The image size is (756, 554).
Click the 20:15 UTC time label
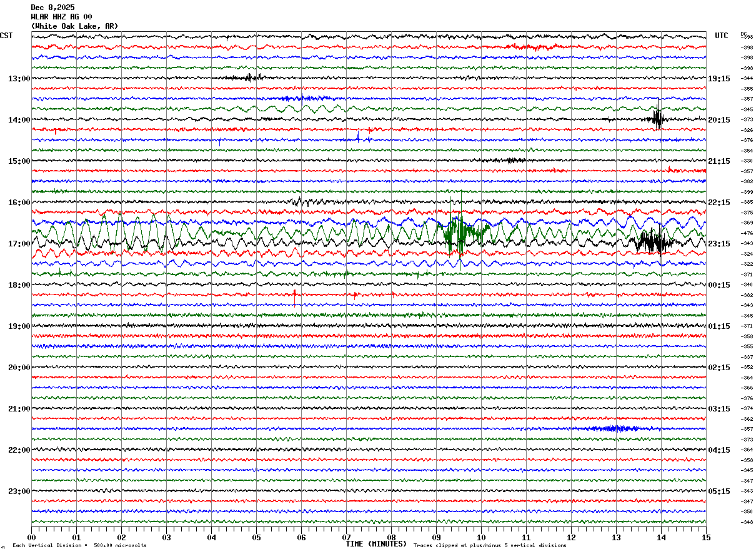(x=719, y=120)
